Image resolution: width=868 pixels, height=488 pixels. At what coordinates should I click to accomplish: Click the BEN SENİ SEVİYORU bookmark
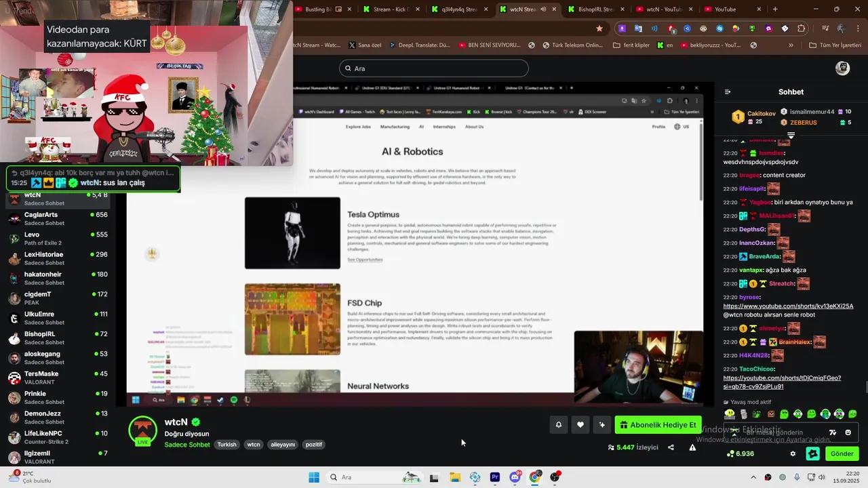489,45
